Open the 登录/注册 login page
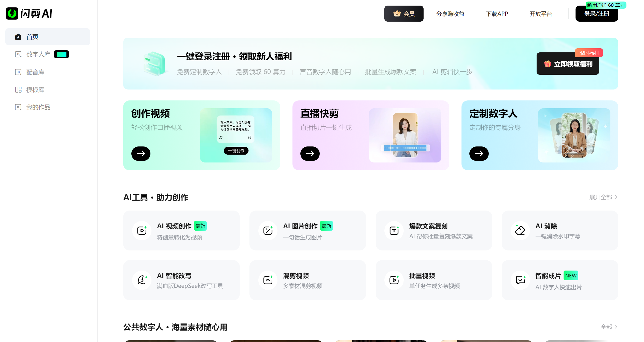The width and height of the screenshot is (644, 342). [597, 14]
